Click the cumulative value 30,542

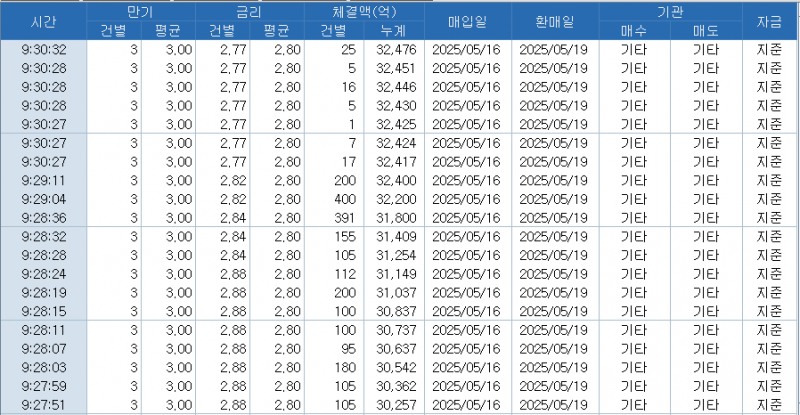[396, 368]
